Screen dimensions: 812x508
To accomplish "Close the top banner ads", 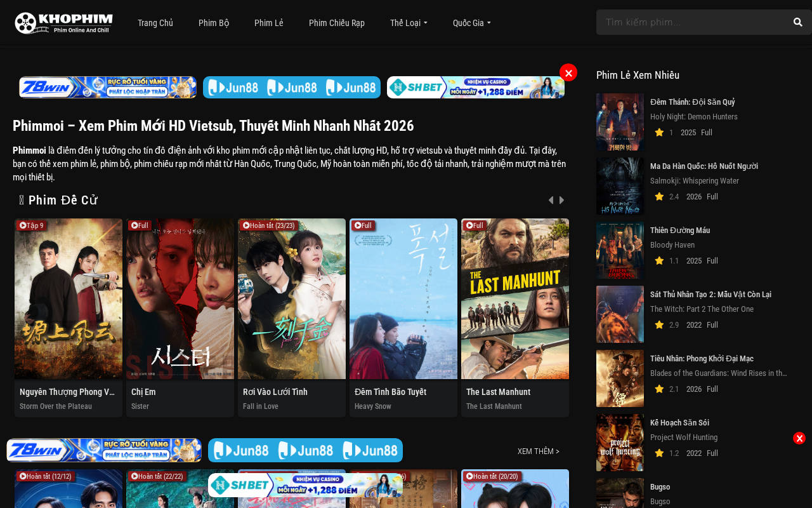I will click(x=568, y=73).
